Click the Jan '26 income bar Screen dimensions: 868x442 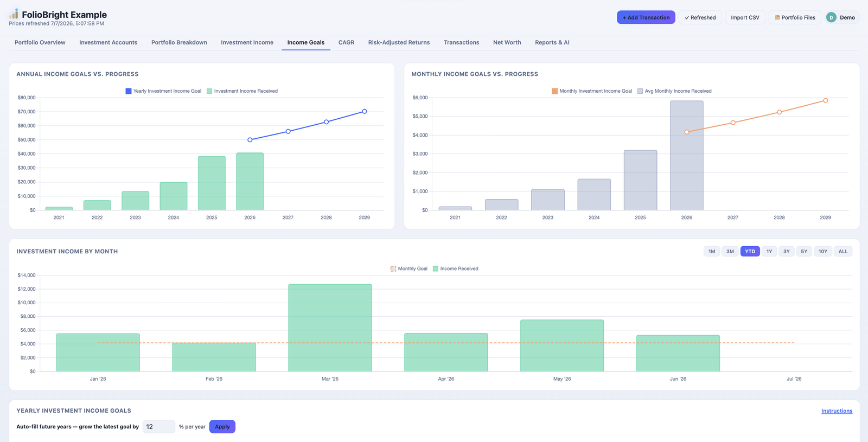tap(98, 353)
